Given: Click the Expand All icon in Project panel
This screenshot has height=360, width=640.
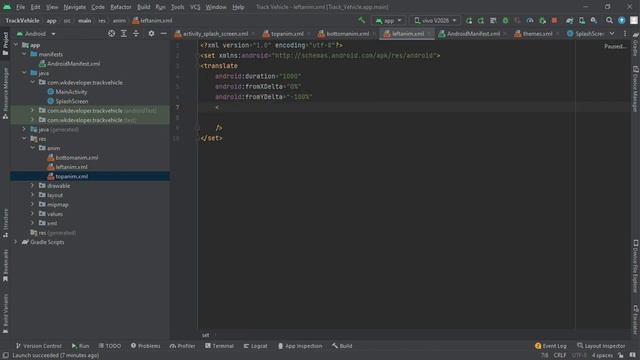Looking at the screenshot, I should point(124,33).
